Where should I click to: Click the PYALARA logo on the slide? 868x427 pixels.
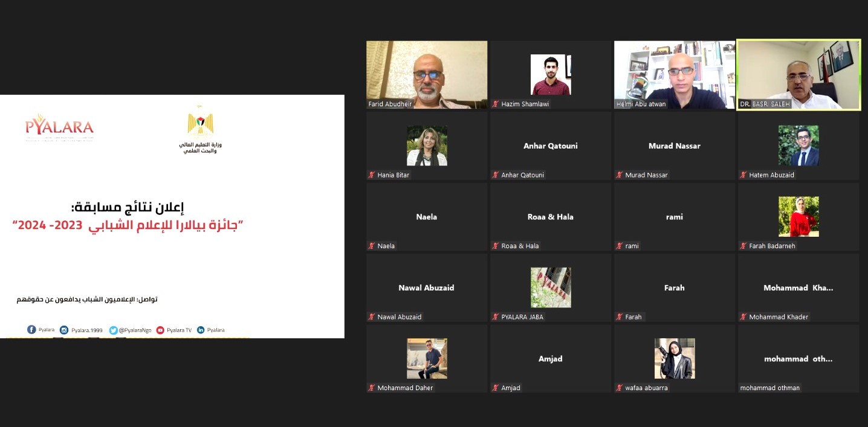point(59,126)
